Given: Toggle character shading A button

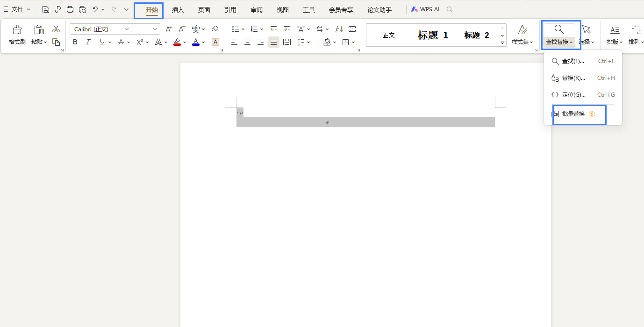Looking at the screenshot, I should coord(215,42).
